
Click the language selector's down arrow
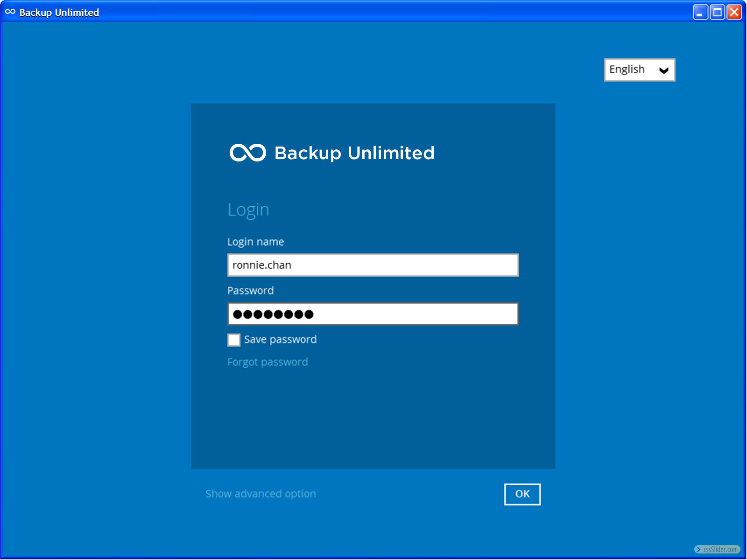[x=663, y=70]
